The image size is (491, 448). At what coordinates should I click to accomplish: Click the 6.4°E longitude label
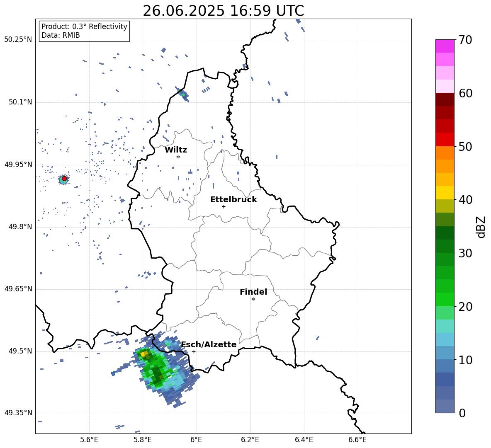(x=304, y=440)
